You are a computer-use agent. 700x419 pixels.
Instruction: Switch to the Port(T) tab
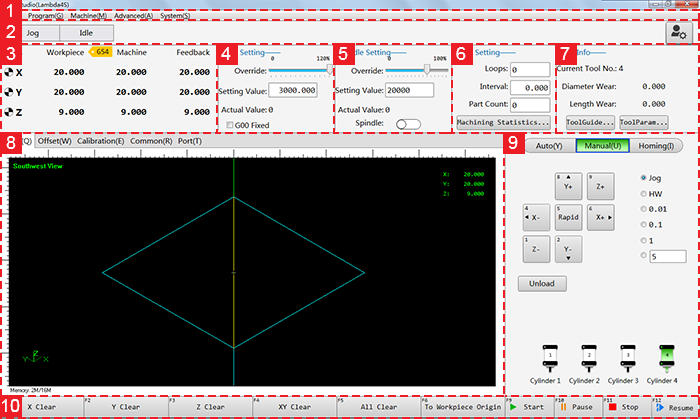coord(190,141)
